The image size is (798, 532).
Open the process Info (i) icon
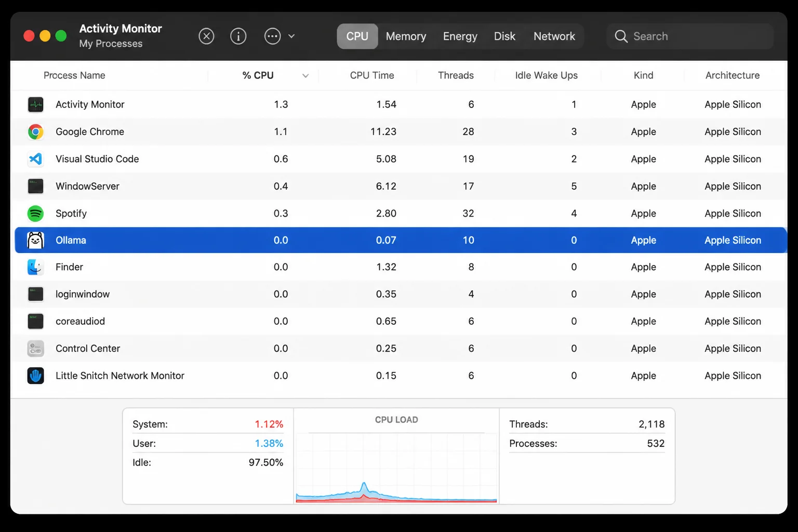[238, 36]
